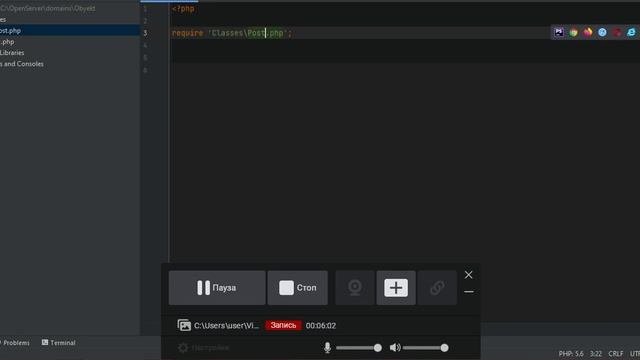Screen dimensions: 640x360
Task: Open the Scratches and Consoles node
Action: [22, 64]
